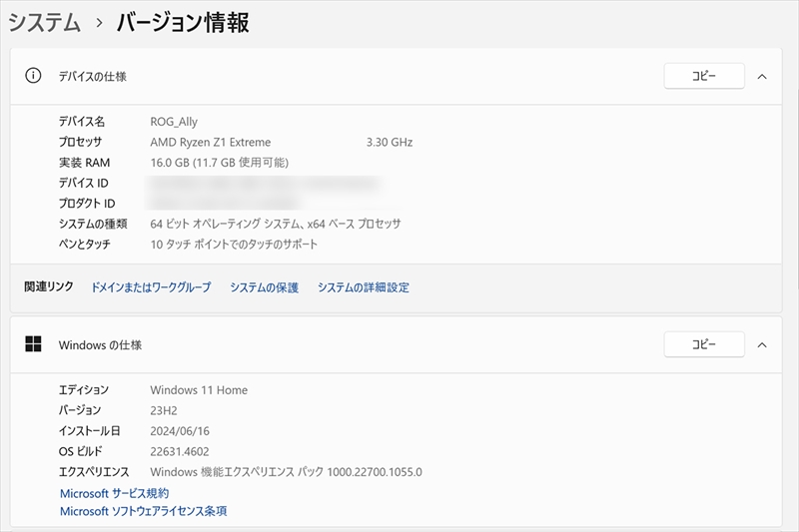The height and width of the screenshot is (532, 799).
Task: Click the Windows の仕様 section header text
Action: pos(100,345)
